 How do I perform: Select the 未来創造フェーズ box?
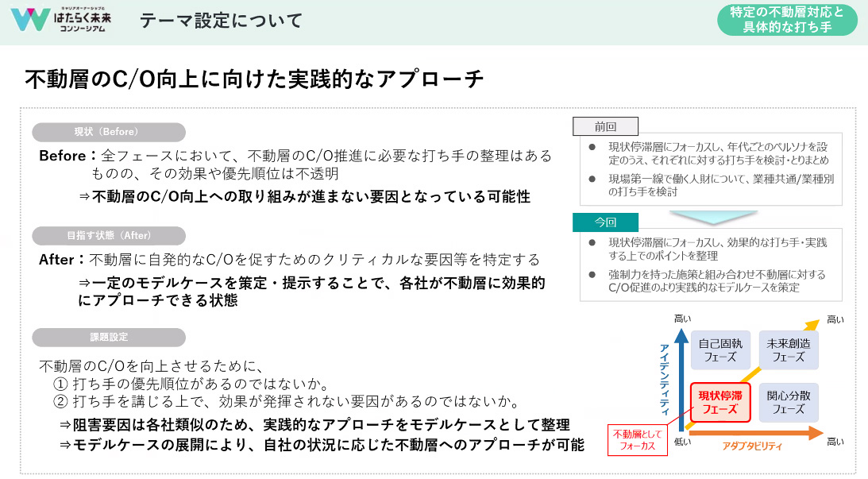click(788, 350)
